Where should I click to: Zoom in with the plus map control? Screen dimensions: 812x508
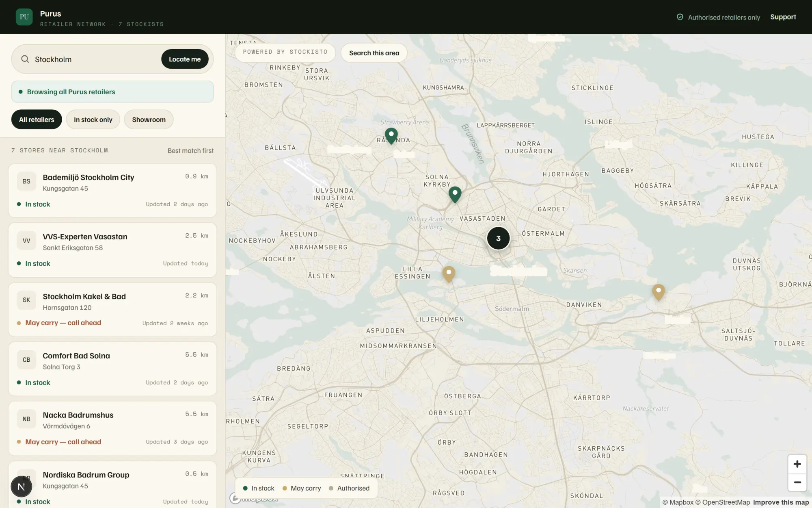click(797, 464)
